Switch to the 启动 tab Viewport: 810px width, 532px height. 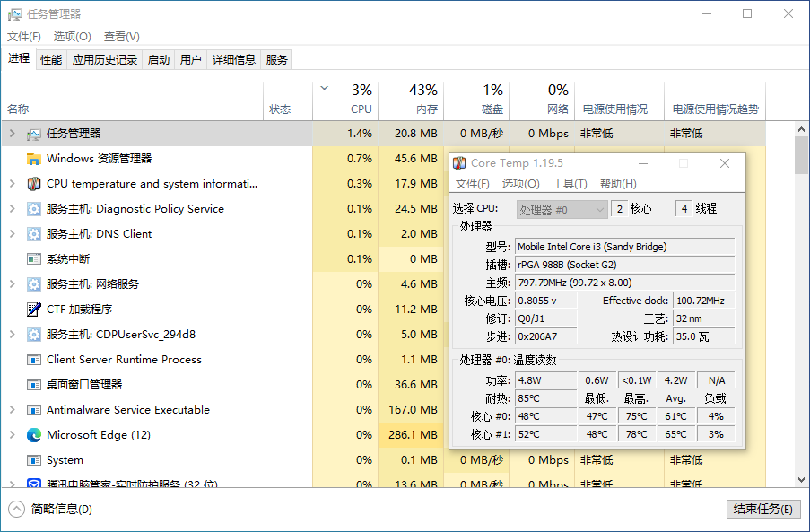pyautogui.click(x=159, y=60)
